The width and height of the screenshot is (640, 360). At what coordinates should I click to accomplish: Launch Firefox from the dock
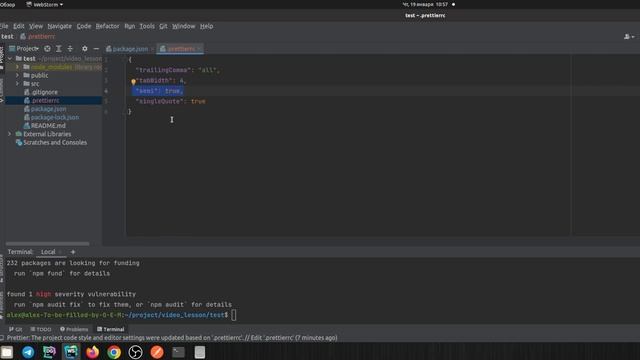(x=93, y=352)
